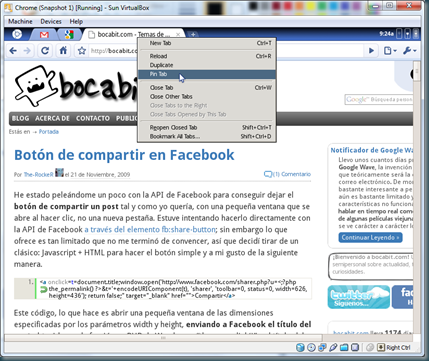Click the USB devices status icon
This screenshot has height=361, width=429.
(x=333, y=348)
